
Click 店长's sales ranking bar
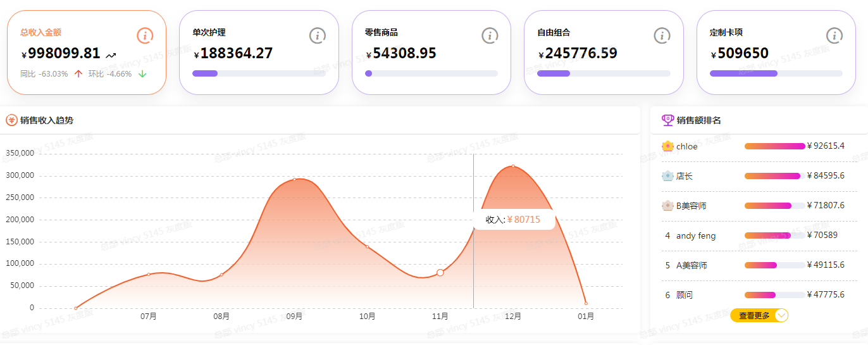click(775, 176)
